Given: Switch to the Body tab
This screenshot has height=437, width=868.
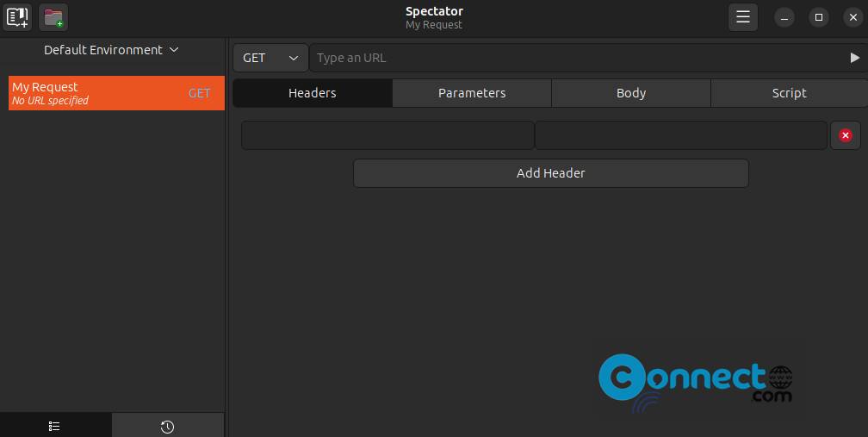Looking at the screenshot, I should pos(631,93).
